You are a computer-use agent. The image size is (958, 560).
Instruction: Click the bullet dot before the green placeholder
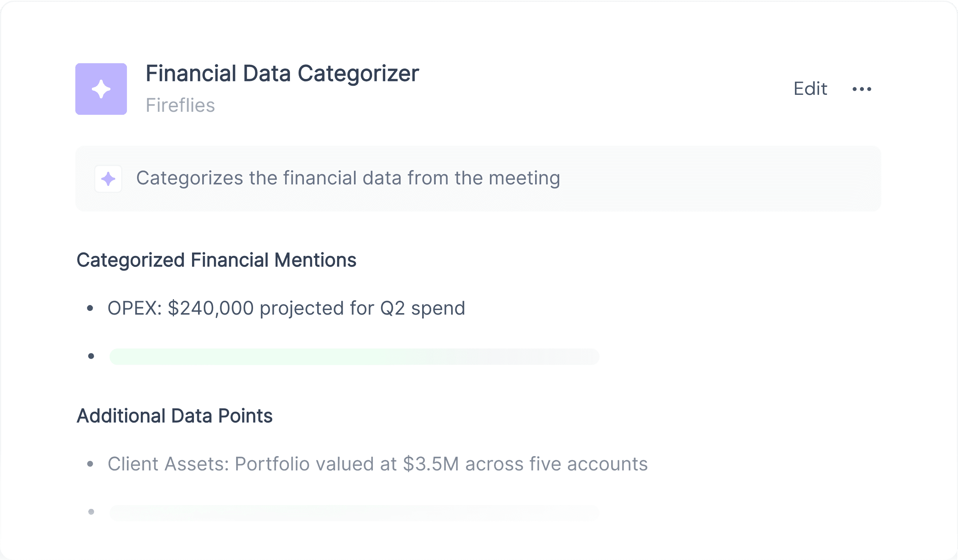pyautogui.click(x=91, y=356)
